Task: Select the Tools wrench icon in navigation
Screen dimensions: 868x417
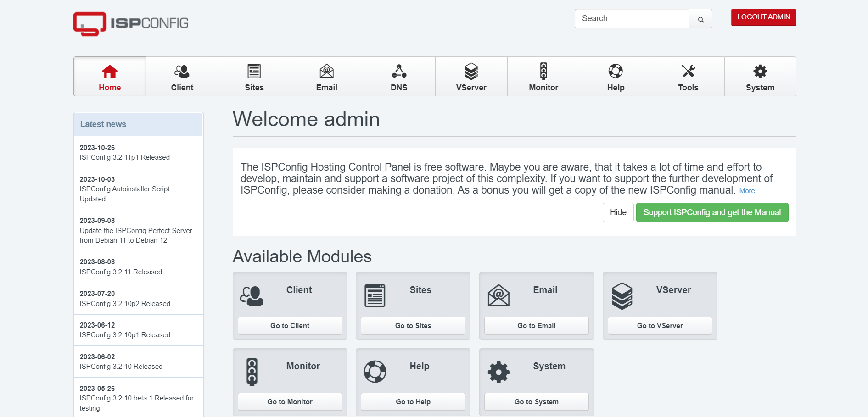Action: click(x=688, y=71)
